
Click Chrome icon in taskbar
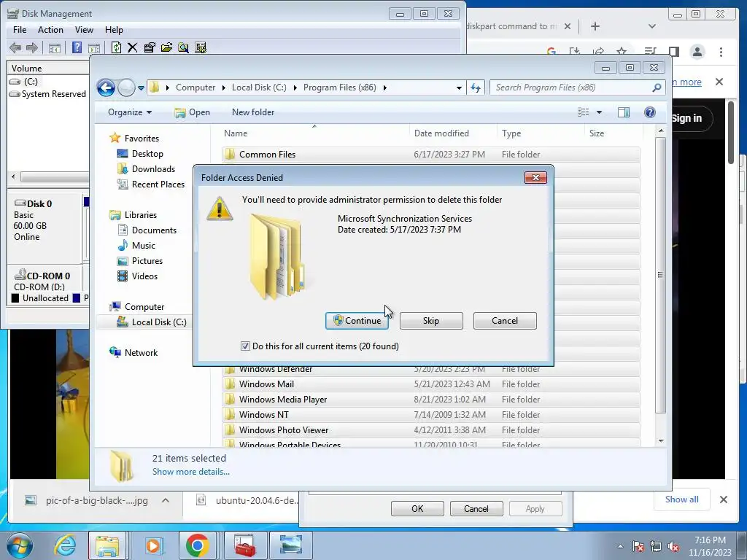pyautogui.click(x=197, y=545)
